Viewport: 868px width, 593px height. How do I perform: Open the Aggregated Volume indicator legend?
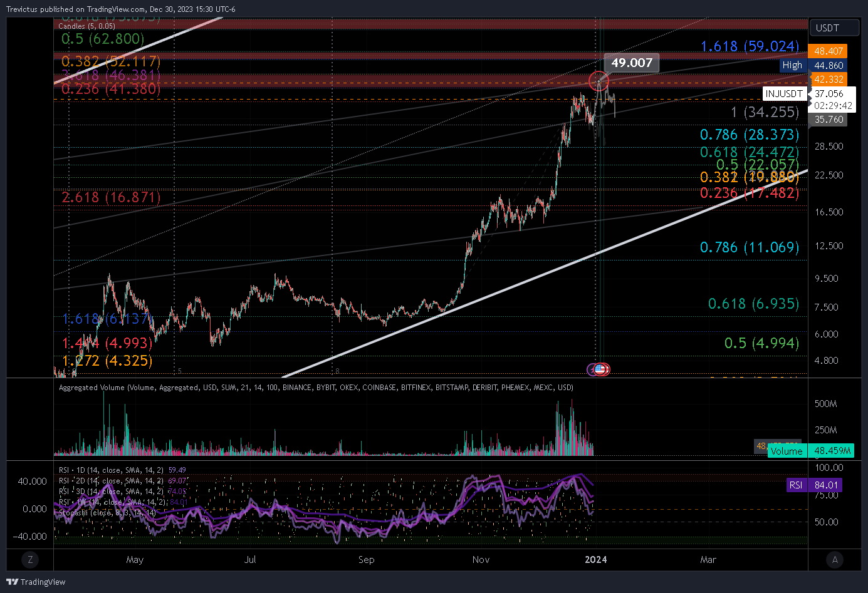(x=316, y=388)
